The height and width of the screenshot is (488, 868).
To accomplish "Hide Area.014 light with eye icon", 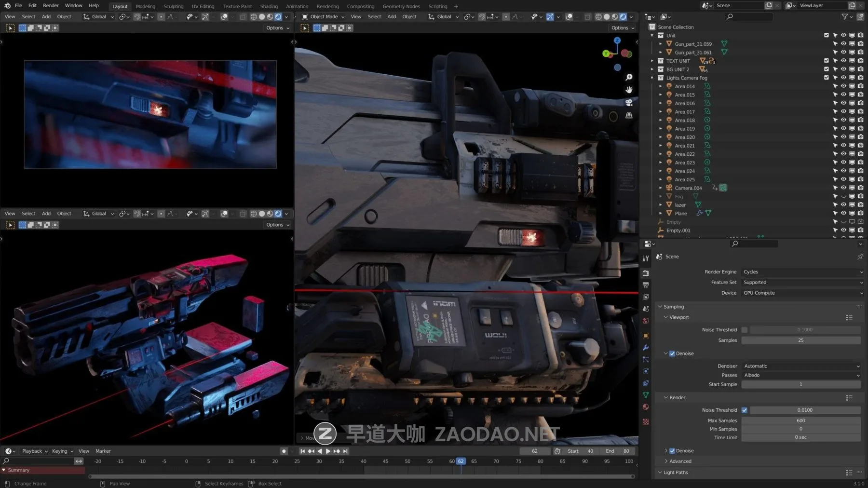I will (x=843, y=86).
